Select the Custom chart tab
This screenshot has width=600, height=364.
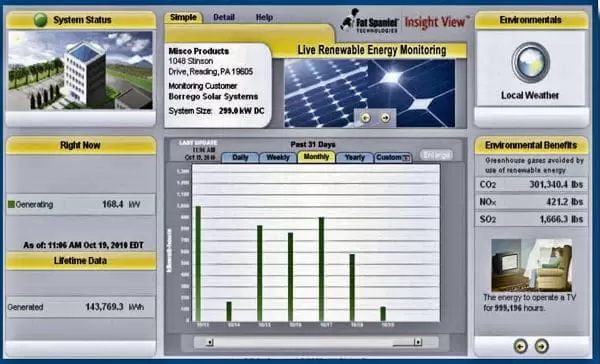pos(393,157)
